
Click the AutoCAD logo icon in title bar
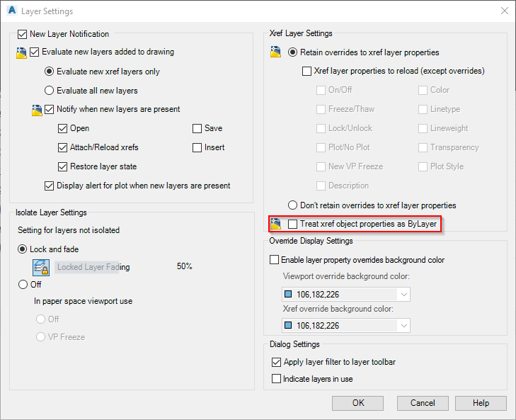[x=12, y=11]
